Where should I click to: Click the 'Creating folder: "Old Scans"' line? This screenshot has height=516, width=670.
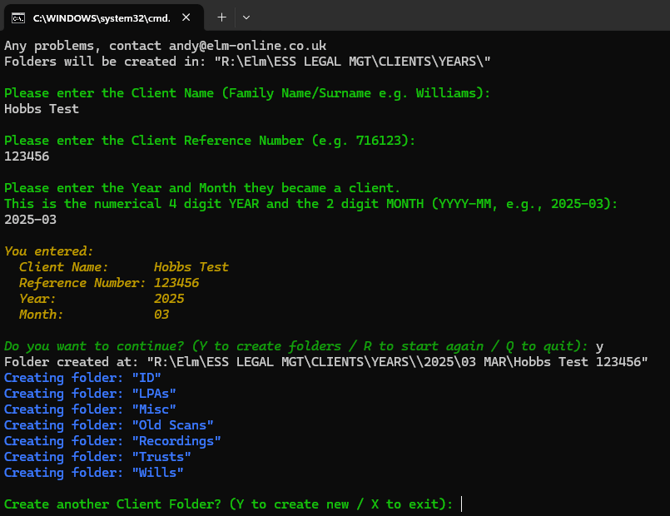click(109, 425)
